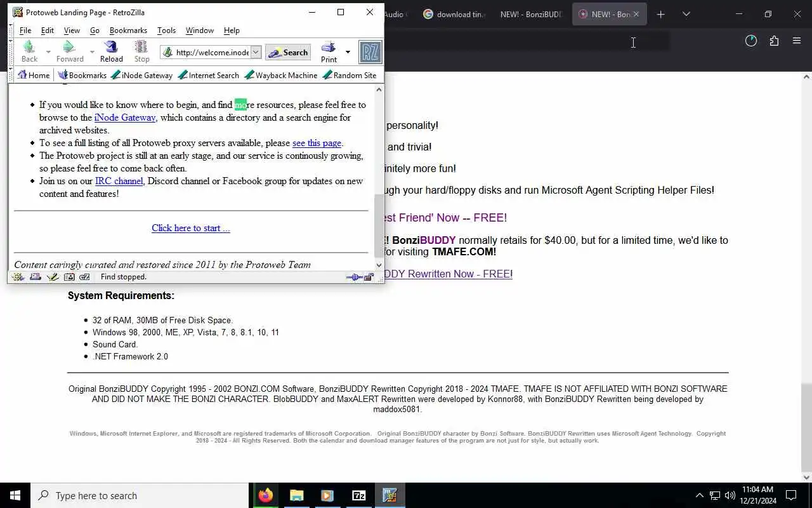Click RetroZilla scrollbar down arrow
Viewport: 812px width, 508px height.
coord(379,265)
